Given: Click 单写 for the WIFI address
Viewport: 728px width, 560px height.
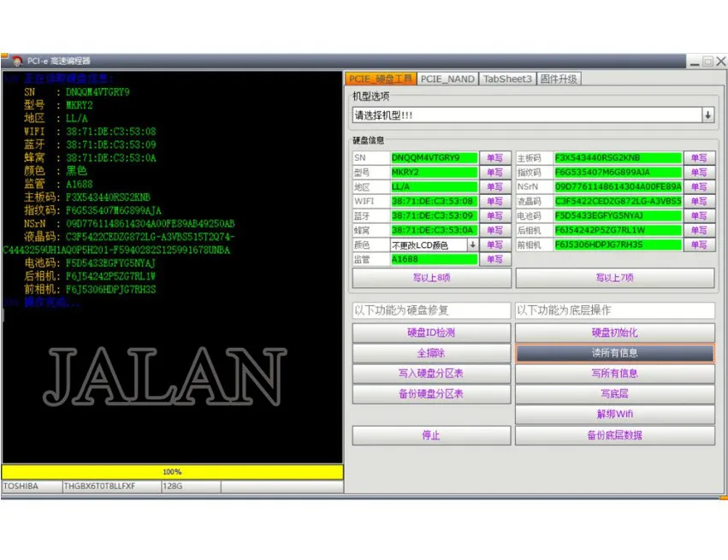Looking at the screenshot, I should tap(495, 201).
